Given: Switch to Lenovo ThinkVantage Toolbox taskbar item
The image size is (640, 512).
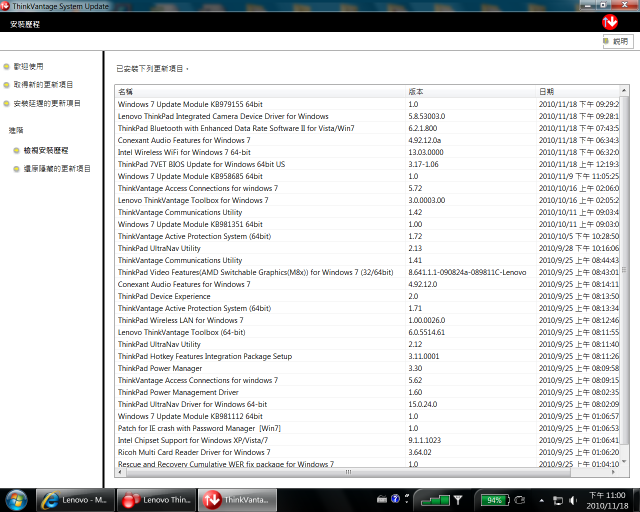Looking at the screenshot, I should pyautogui.click(x=156, y=500).
